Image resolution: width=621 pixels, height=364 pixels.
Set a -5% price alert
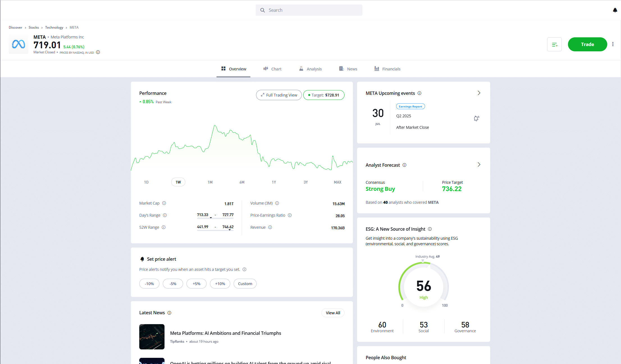[173, 284]
